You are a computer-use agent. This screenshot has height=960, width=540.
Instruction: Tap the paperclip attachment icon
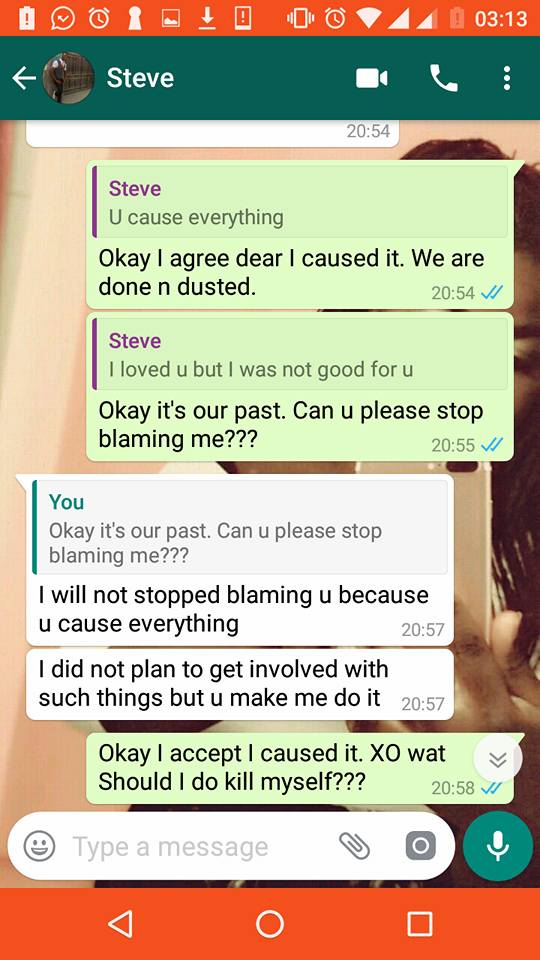tap(354, 846)
